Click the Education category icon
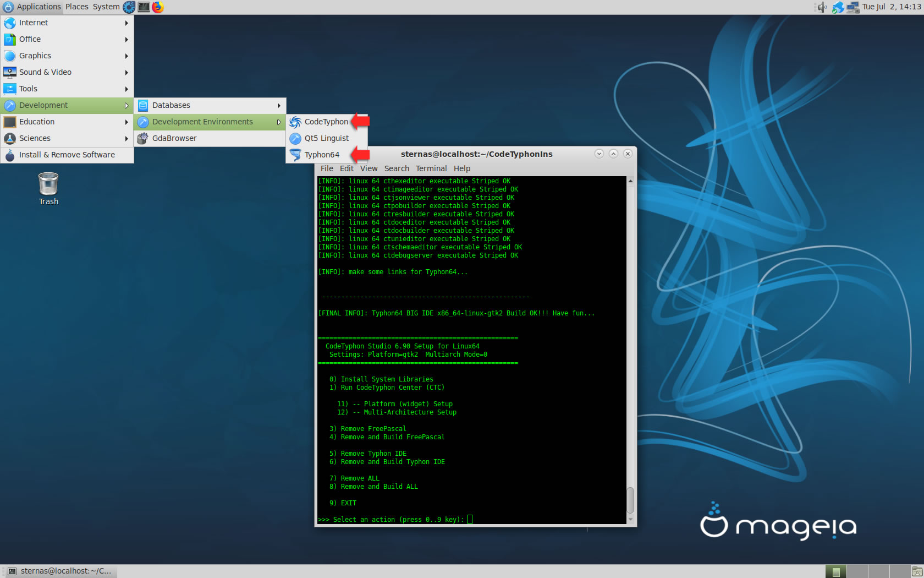The height and width of the screenshot is (578, 924). (x=10, y=122)
